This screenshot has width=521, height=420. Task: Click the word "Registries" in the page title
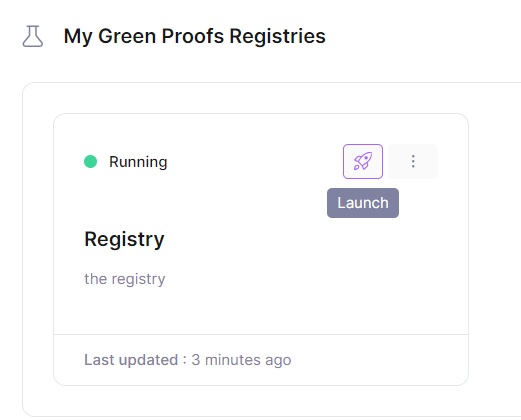tap(277, 36)
